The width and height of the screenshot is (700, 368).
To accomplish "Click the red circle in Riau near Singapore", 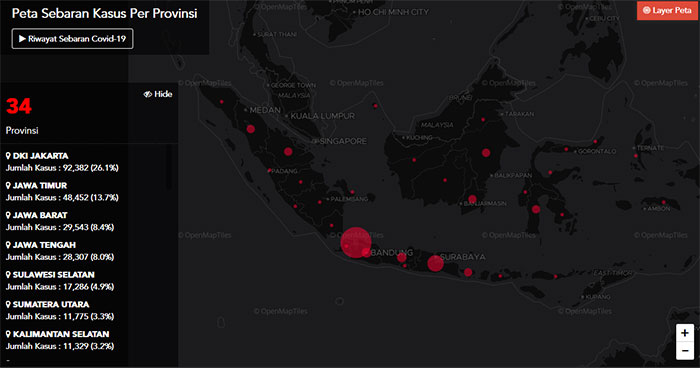I will click(288, 152).
